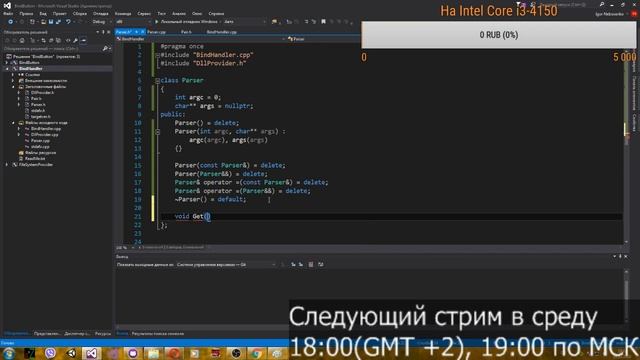This screenshot has height=360, width=640.
Task: Navigate backward with the toolbar arrow
Action: click(11, 22)
